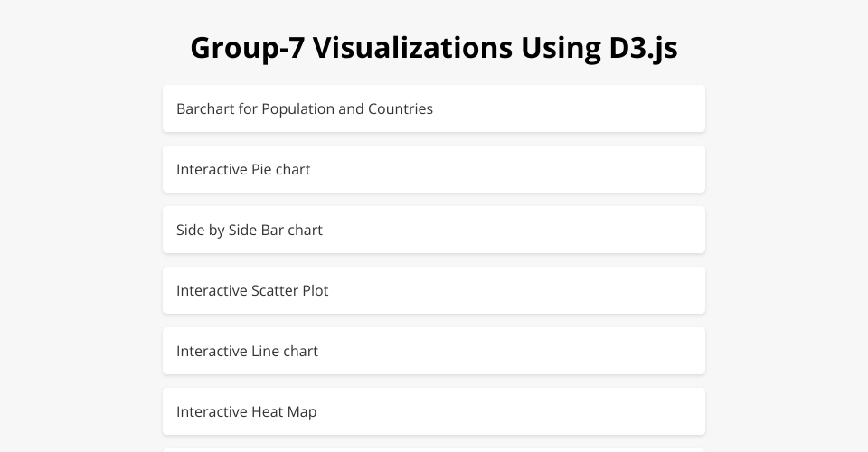The width and height of the screenshot is (868, 452).
Task: Open the Interactive Heat Map link
Action: click(246, 411)
